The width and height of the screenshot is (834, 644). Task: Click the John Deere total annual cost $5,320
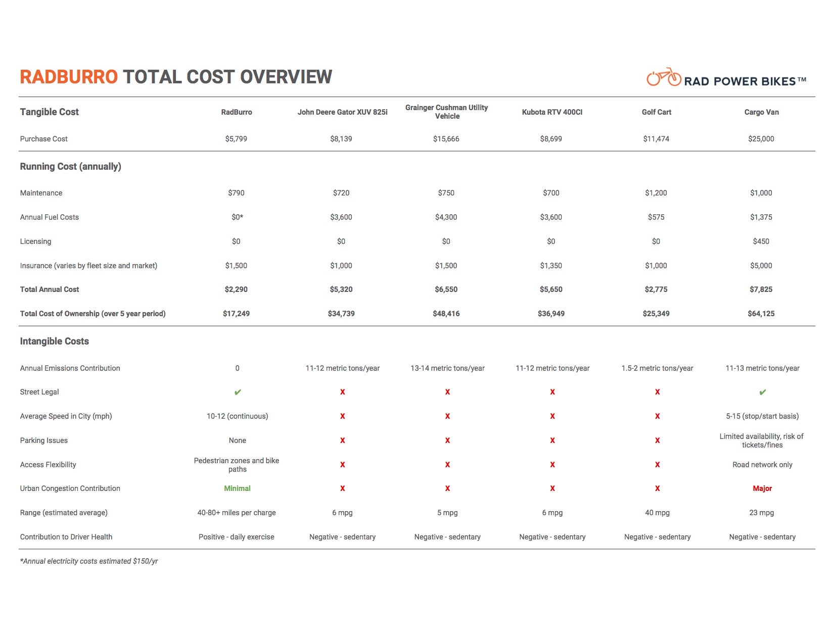click(341, 289)
